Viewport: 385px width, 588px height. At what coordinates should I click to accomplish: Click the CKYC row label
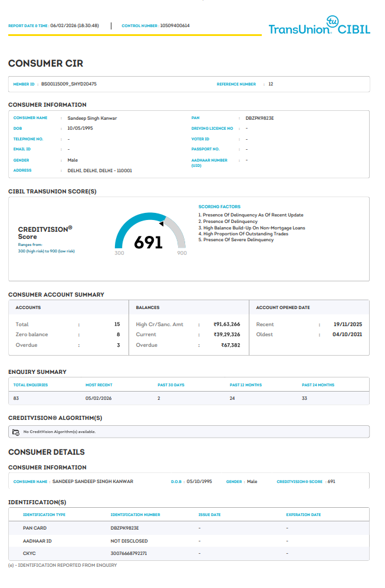pos(29,554)
